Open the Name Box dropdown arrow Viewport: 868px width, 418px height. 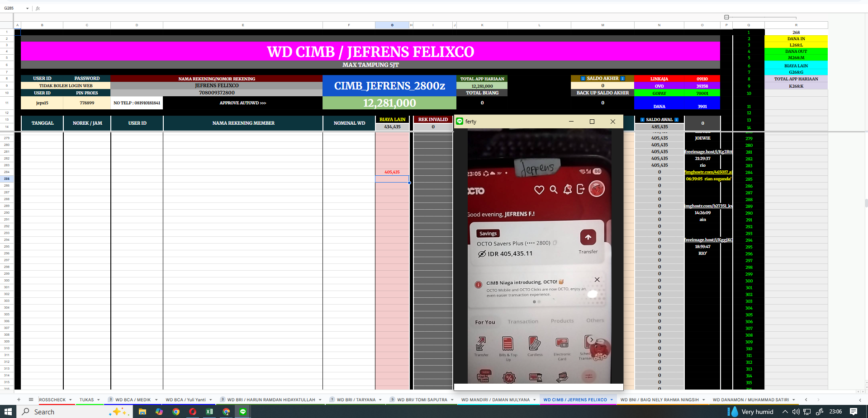coord(28,8)
